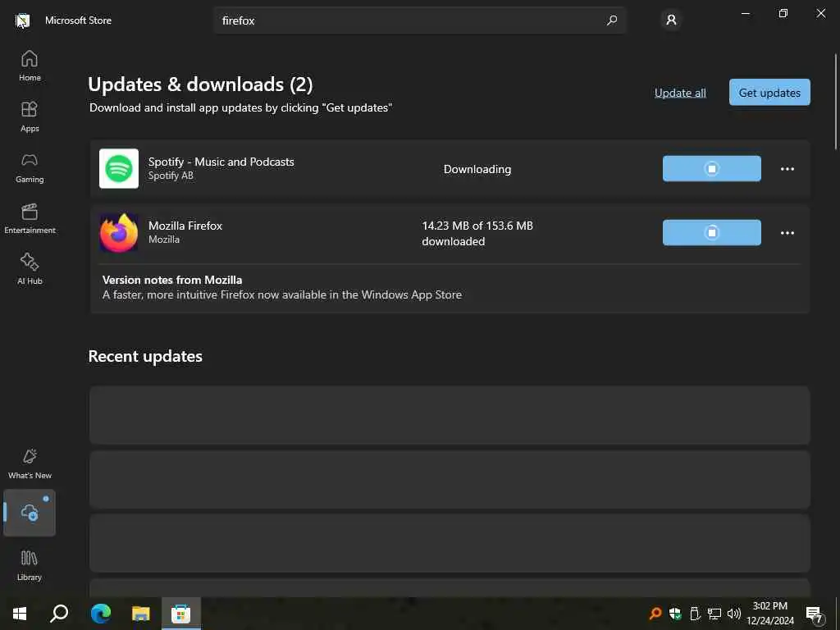Viewport: 840px width, 630px height.
Task: Click the orange magnifier tray icon
Action: click(x=655, y=614)
